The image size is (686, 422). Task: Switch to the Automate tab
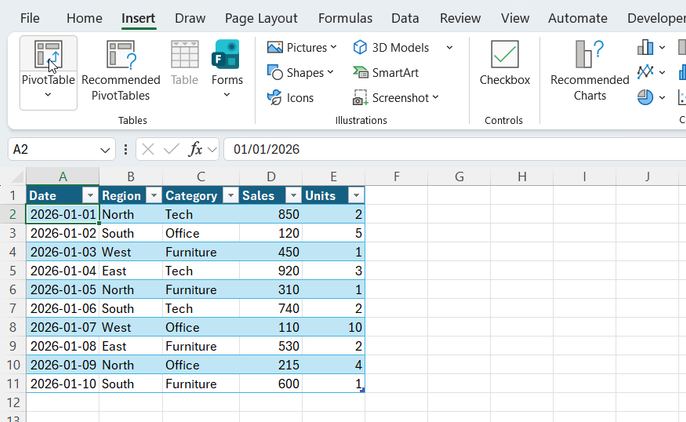point(578,18)
